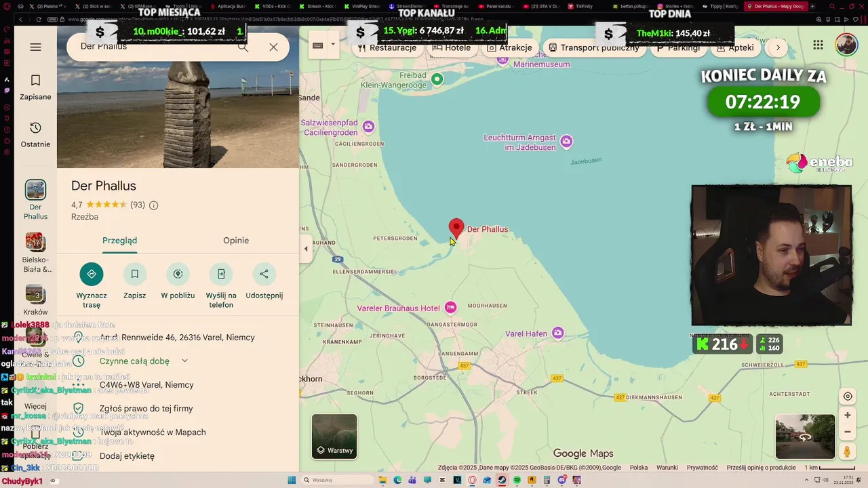Open Spotify from the taskbar

point(517,480)
